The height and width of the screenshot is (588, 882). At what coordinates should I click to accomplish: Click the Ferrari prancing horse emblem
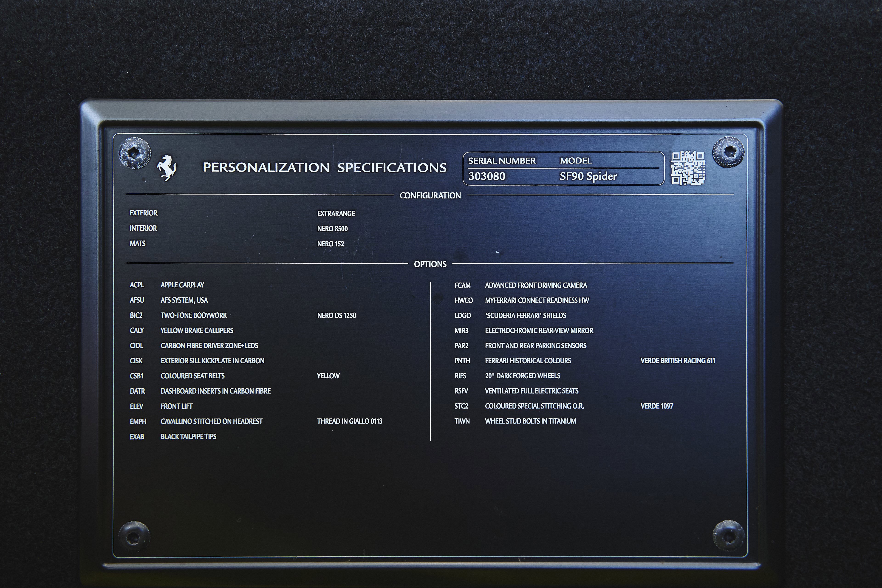(167, 168)
